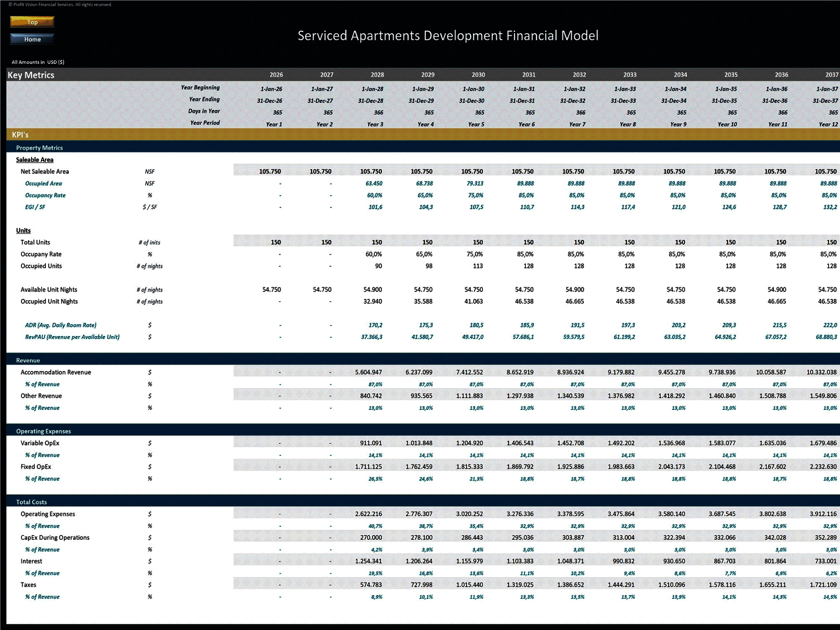This screenshot has width=840, height=630.
Task: Select the All Amounts in USD label
Action: (x=38, y=62)
